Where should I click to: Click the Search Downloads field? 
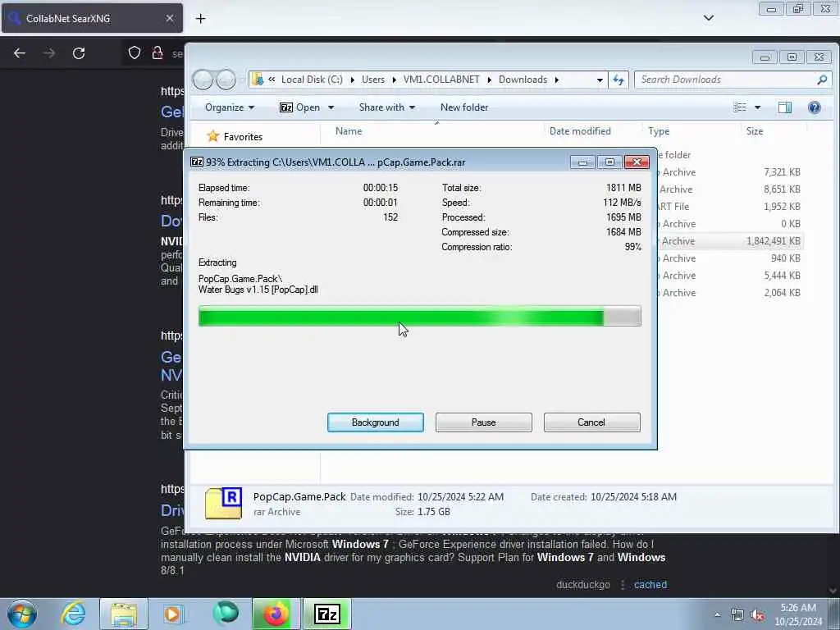(733, 80)
